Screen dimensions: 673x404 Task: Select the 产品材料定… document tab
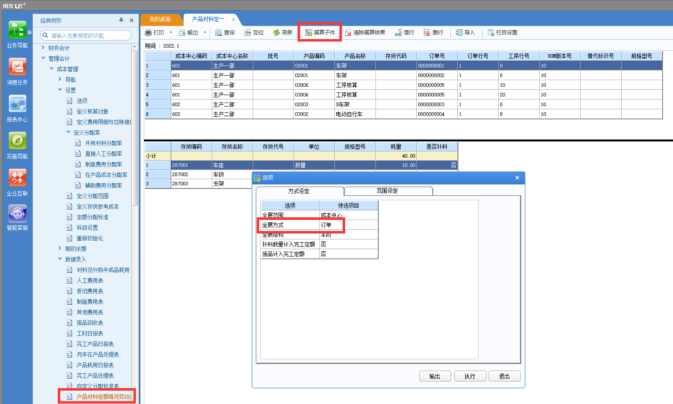tap(208, 19)
